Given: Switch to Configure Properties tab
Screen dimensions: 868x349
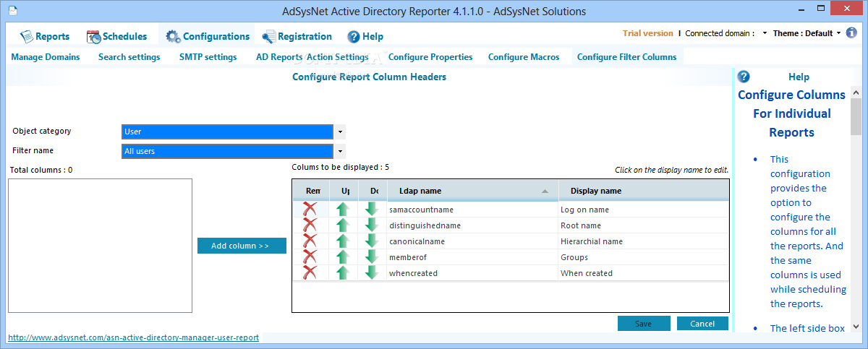Looking at the screenshot, I should [x=430, y=57].
